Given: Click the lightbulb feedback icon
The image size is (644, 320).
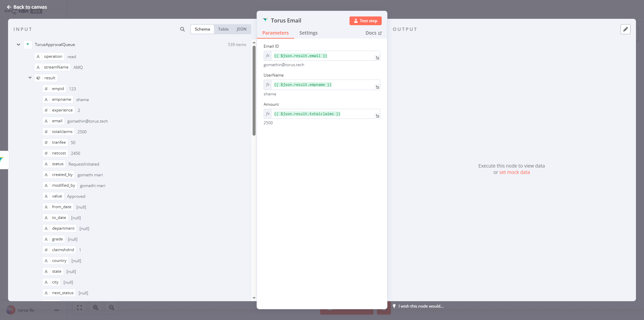Looking at the screenshot, I should pyautogui.click(x=394, y=306).
